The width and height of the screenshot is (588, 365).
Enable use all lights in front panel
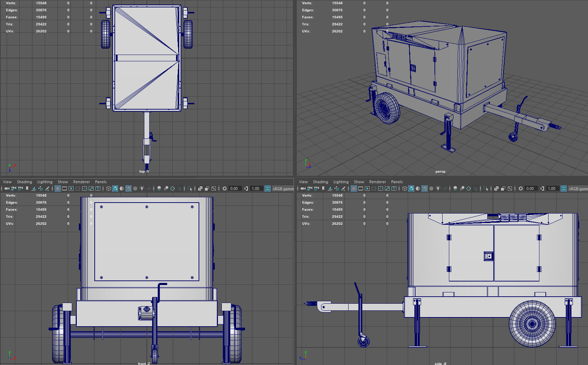142,188
